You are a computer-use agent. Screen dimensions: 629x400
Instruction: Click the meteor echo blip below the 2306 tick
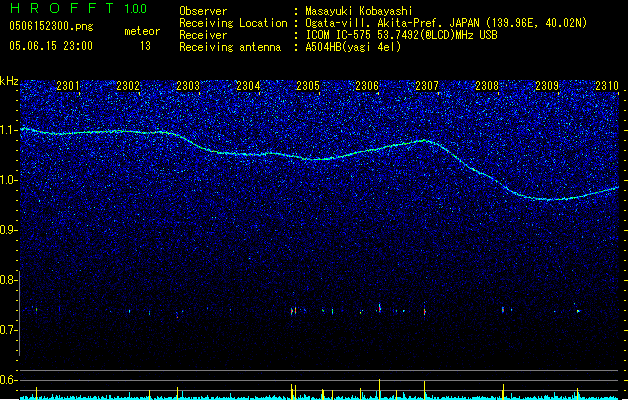click(x=379, y=308)
